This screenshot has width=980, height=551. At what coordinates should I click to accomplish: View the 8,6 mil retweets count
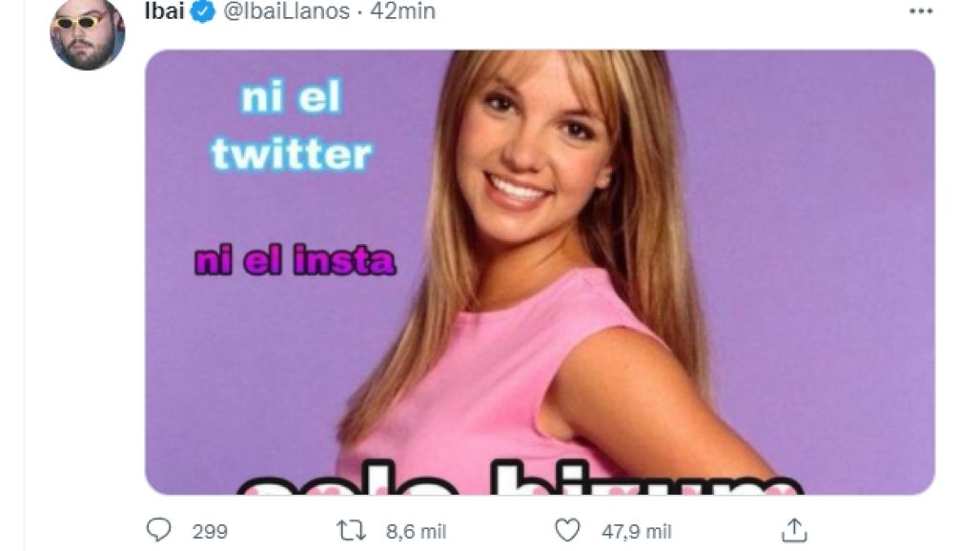[x=416, y=532]
